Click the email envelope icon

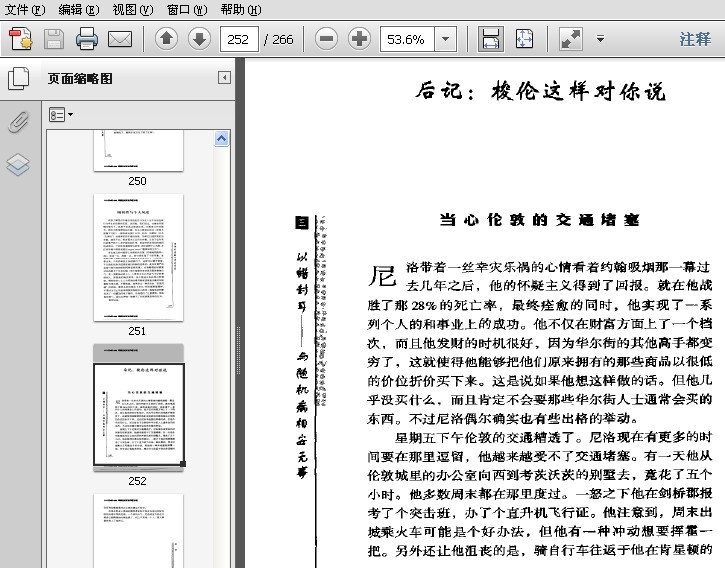[x=120, y=39]
